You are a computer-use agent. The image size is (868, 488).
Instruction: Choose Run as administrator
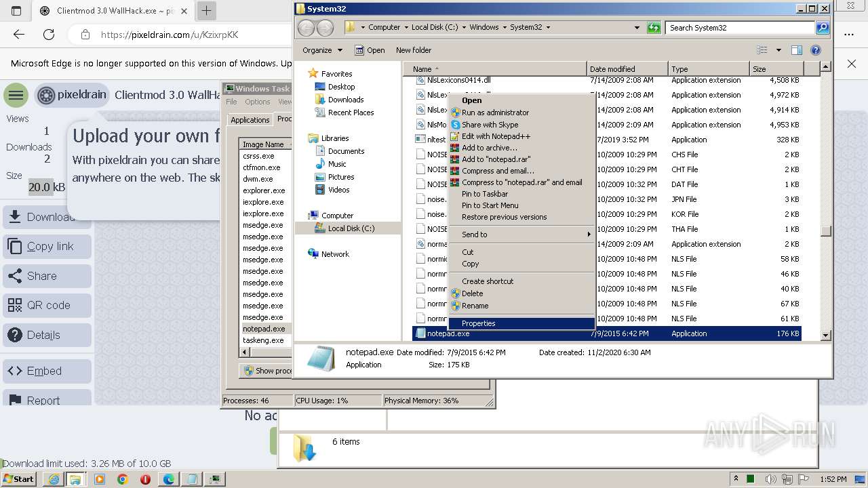point(495,113)
